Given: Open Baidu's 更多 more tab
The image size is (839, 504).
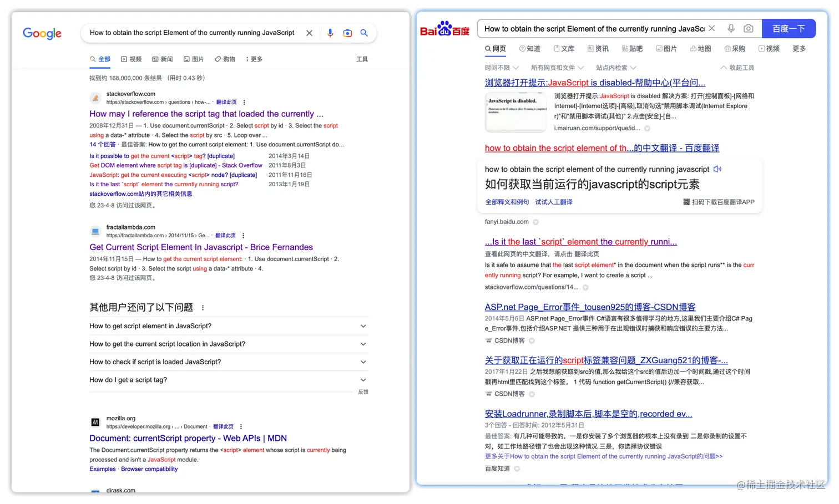Looking at the screenshot, I should click(x=799, y=49).
